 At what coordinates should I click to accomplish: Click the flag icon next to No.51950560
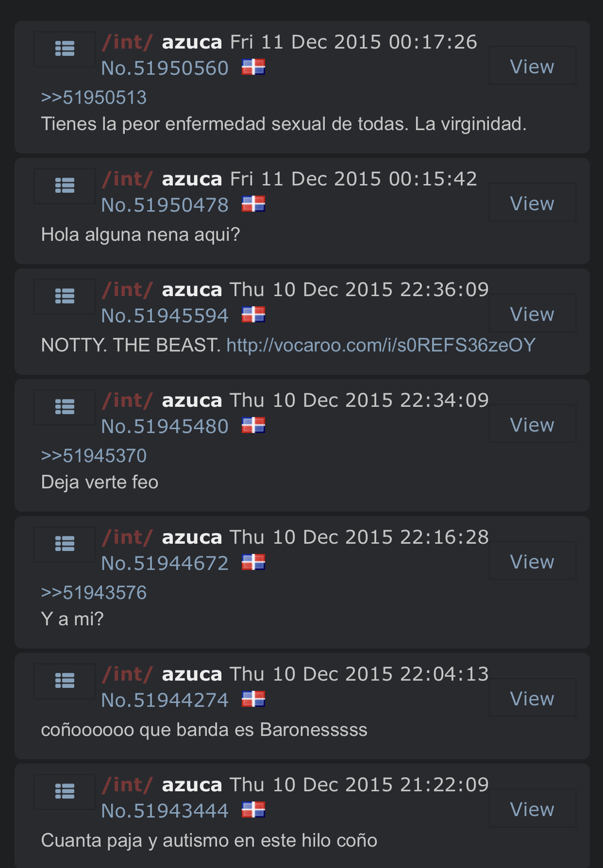[253, 67]
